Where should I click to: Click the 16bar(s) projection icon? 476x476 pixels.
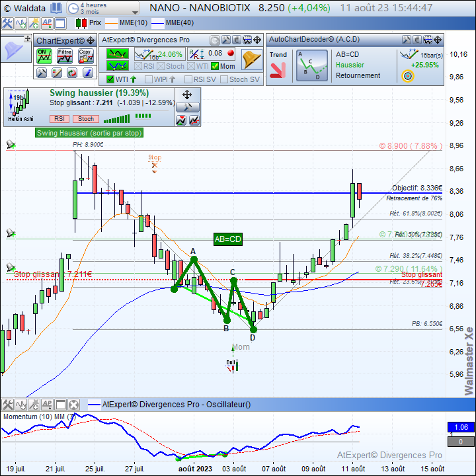tap(409, 54)
